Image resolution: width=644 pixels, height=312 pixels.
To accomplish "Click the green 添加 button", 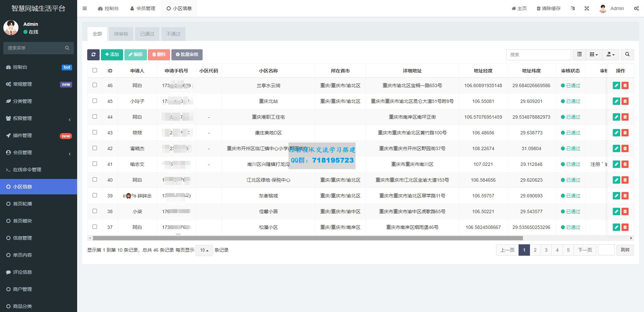I will [x=112, y=55].
